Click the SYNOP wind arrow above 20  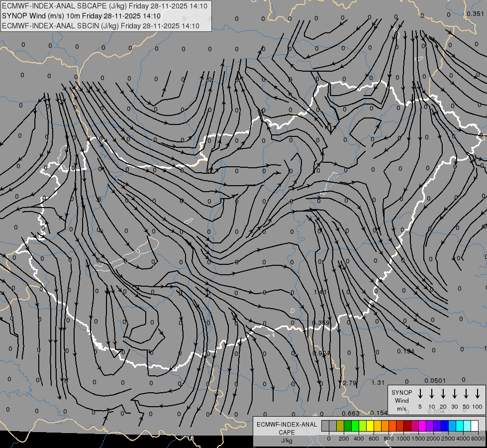(x=443, y=393)
